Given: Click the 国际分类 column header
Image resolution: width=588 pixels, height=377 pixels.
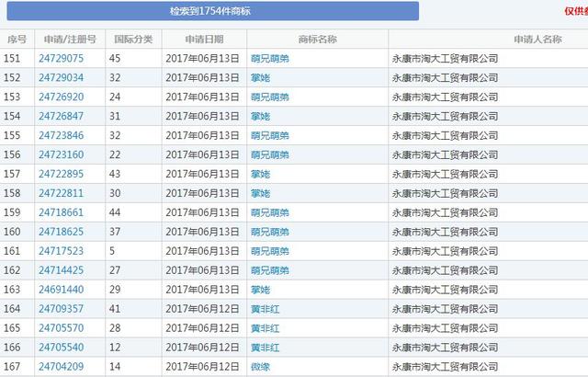Looking at the screenshot, I should (x=132, y=40).
